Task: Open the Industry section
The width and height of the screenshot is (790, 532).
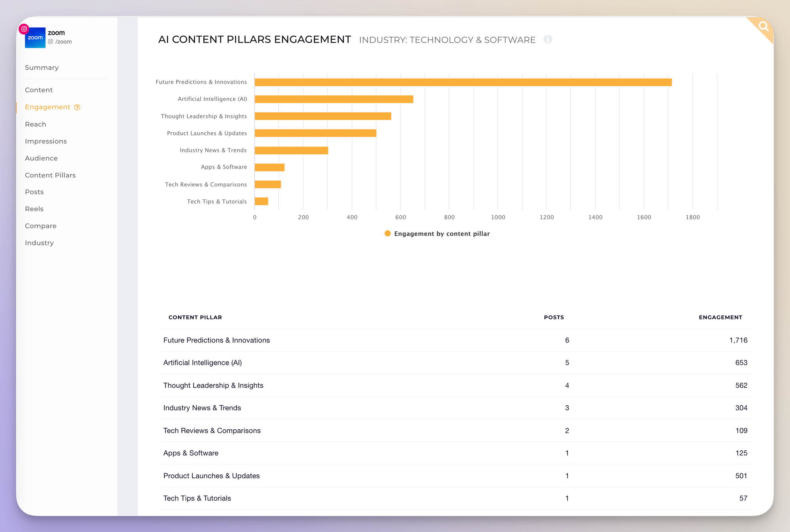Action: coord(39,243)
